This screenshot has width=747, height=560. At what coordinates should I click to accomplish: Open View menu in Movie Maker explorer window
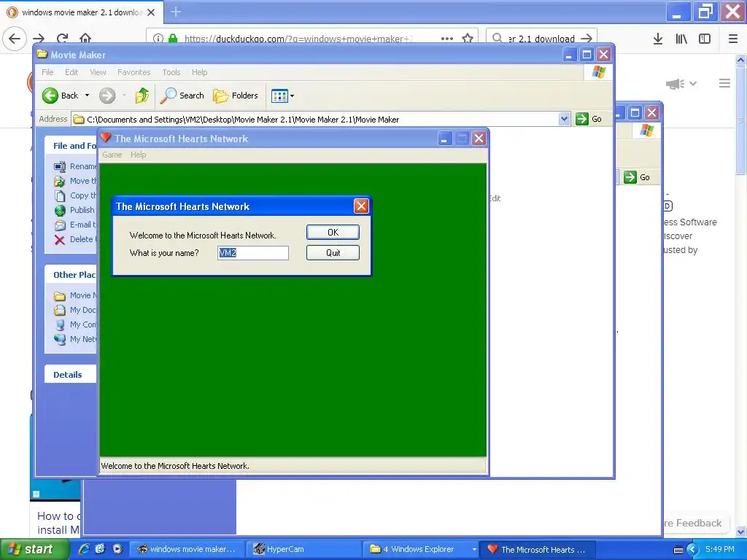(x=98, y=72)
